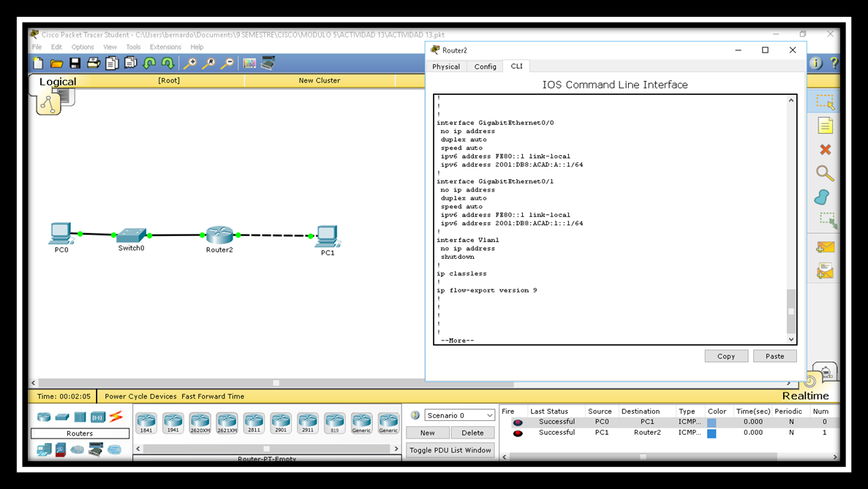Click the CLI vertical scrollbar thumb
The image size is (868, 489).
point(791,311)
